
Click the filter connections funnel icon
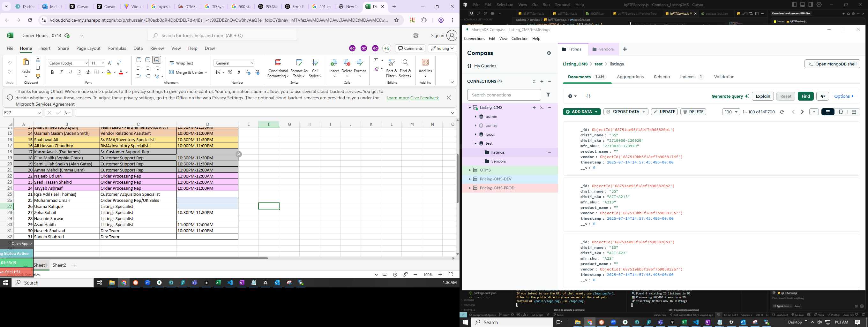(x=548, y=95)
